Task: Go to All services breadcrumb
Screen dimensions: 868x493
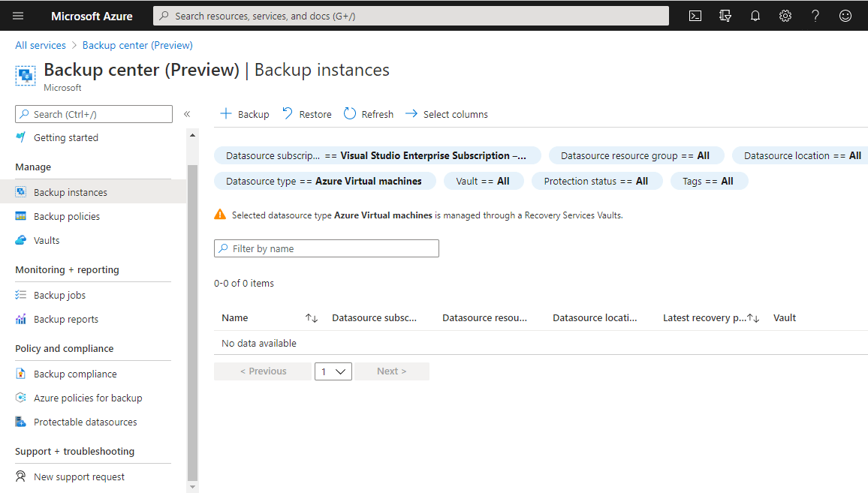Action: pos(41,45)
